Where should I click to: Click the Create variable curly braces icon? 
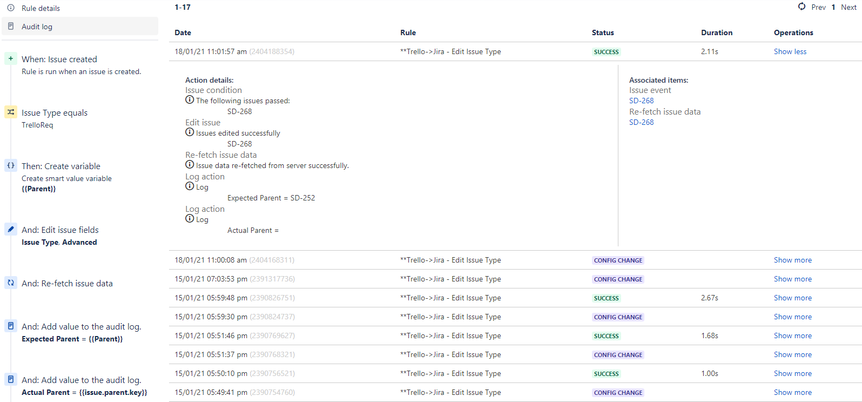[x=10, y=166]
